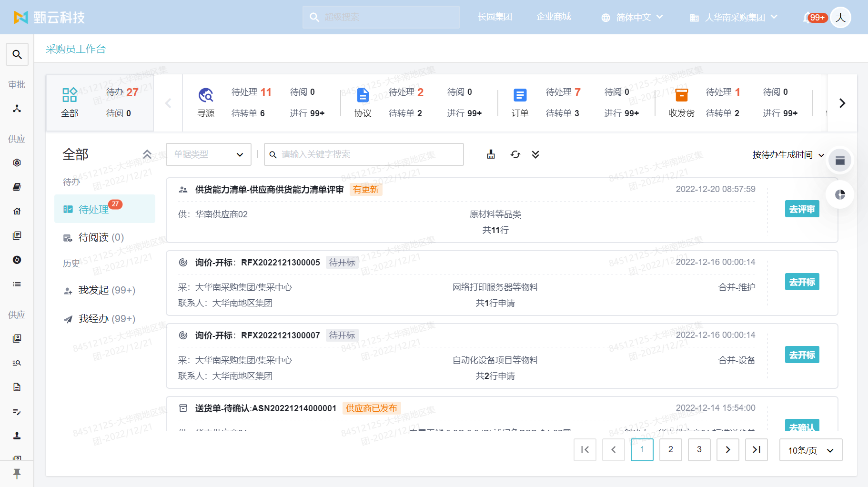This screenshot has height=487, width=868.
Task: Open the 供货能力清单评审 entry title
Action: [x=269, y=190]
